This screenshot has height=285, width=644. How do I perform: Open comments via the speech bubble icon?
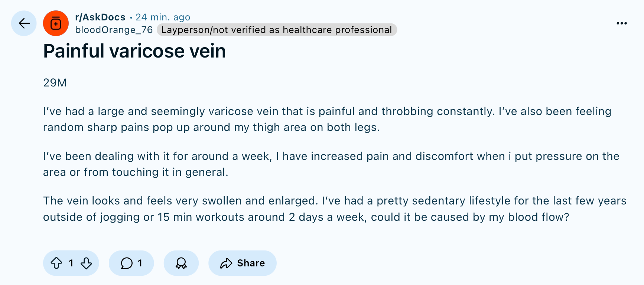click(127, 263)
